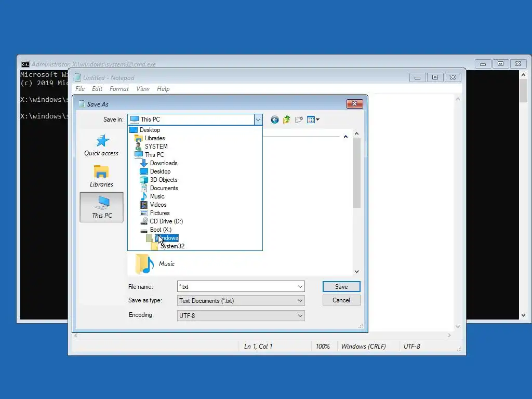Click UTF-8 in Notepad status bar

(412, 347)
